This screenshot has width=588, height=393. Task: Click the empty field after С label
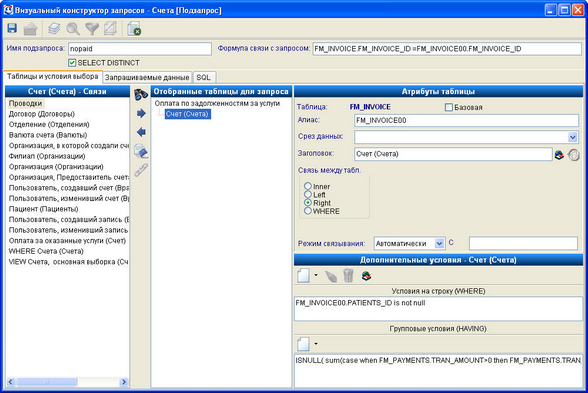[x=523, y=243]
